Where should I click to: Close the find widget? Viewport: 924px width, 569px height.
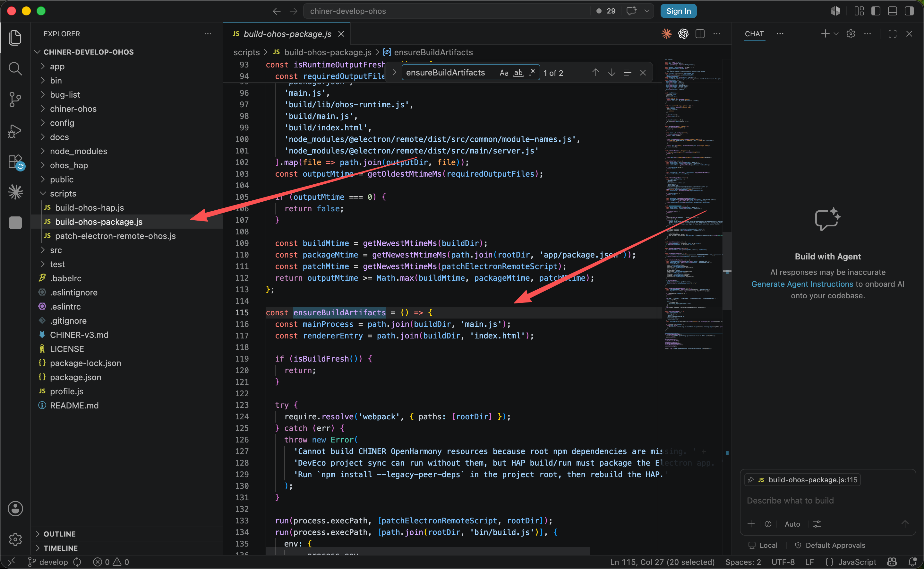point(643,72)
